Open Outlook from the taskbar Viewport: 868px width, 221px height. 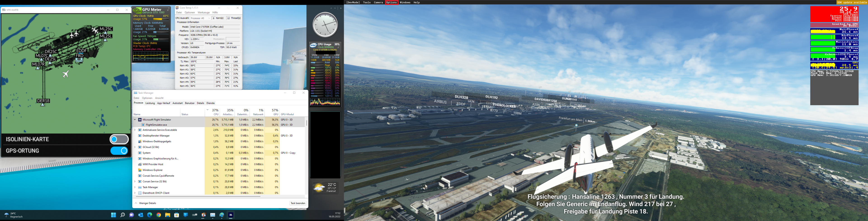(141, 215)
